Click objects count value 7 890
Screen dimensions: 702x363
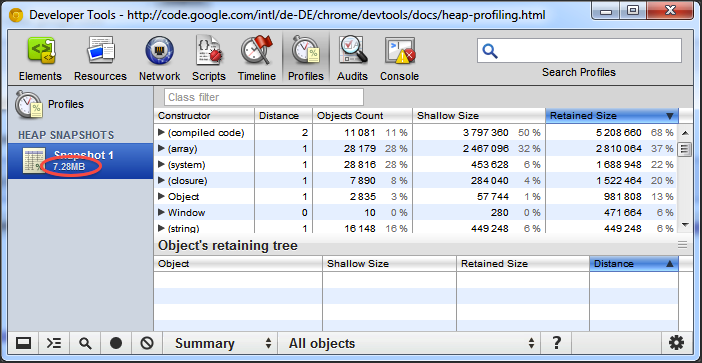coord(364,181)
